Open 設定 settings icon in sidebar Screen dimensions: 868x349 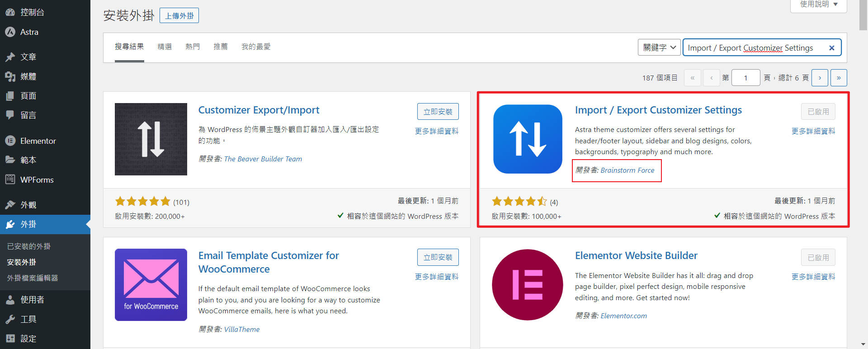tap(10, 339)
